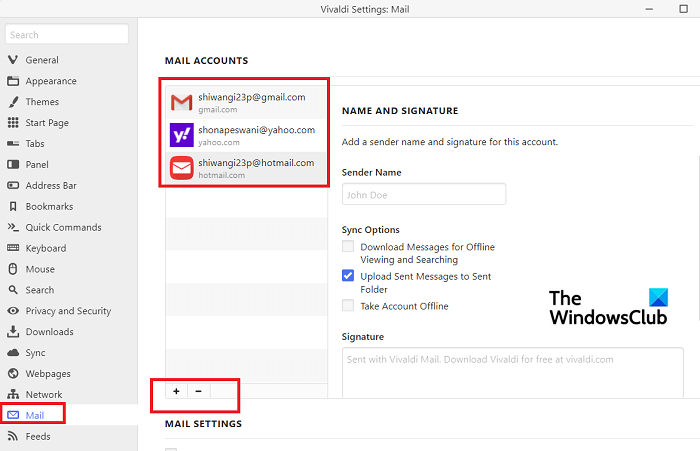Click the Tabs icon in sidebar
Image resolution: width=700 pixels, height=451 pixels.
[13, 143]
